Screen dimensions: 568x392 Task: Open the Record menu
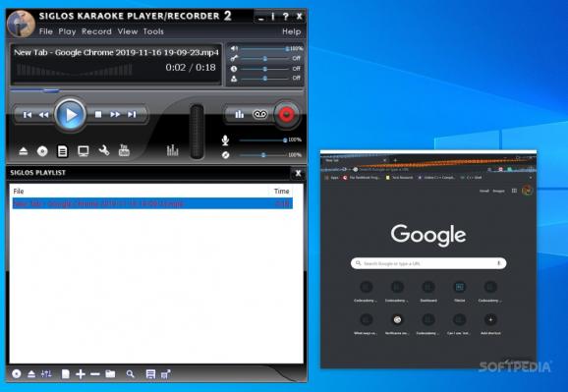pyautogui.click(x=96, y=31)
